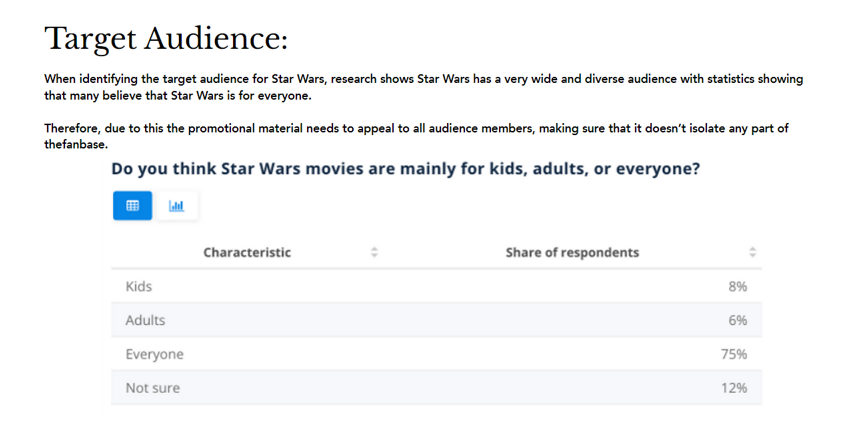
Task: Switch to the table view icon
Action: [132, 206]
